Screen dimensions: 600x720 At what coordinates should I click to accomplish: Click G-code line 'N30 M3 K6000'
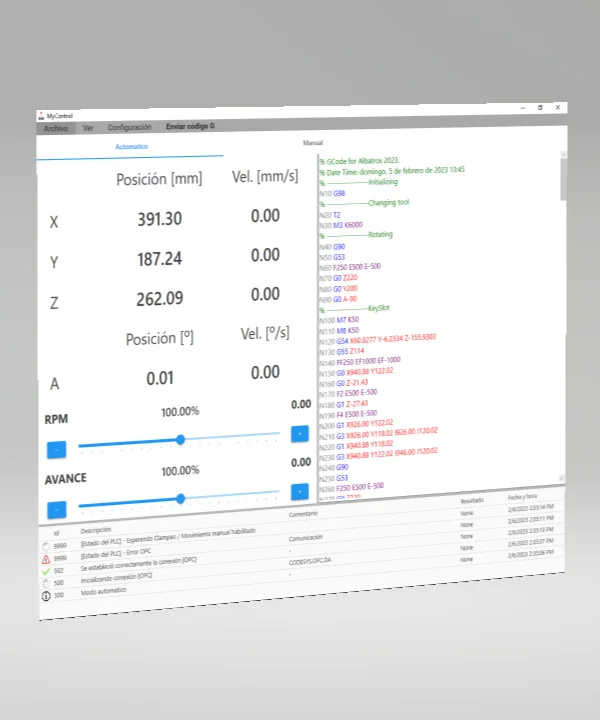[x=341, y=225]
